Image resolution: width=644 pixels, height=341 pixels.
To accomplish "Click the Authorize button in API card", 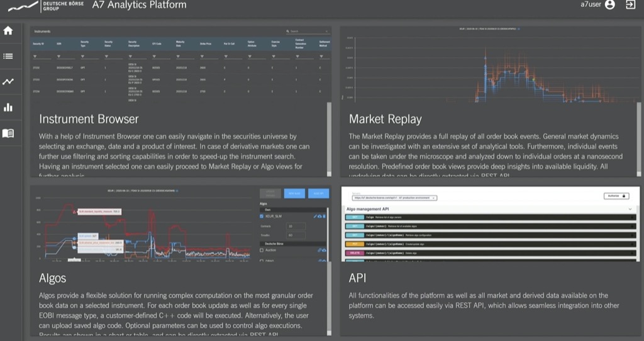I will pyautogui.click(x=616, y=196).
